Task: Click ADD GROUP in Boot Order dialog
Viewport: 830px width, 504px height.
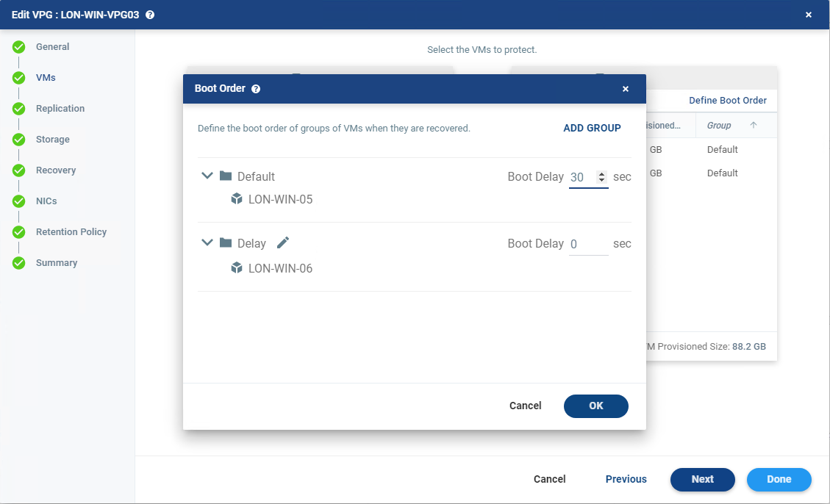Action: (592, 128)
